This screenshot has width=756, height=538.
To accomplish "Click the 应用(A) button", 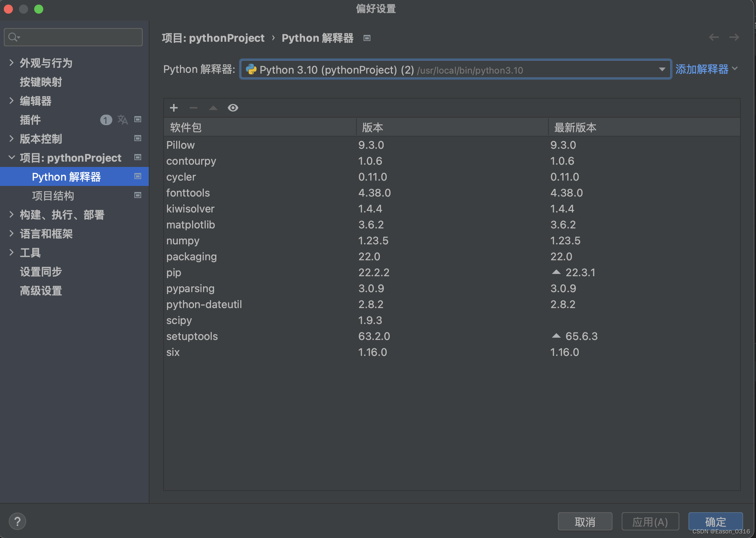I will point(650,522).
